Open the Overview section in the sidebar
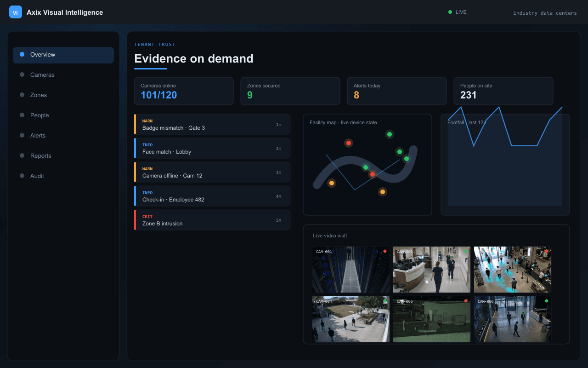Image resolution: width=588 pixels, height=368 pixels. coord(63,55)
